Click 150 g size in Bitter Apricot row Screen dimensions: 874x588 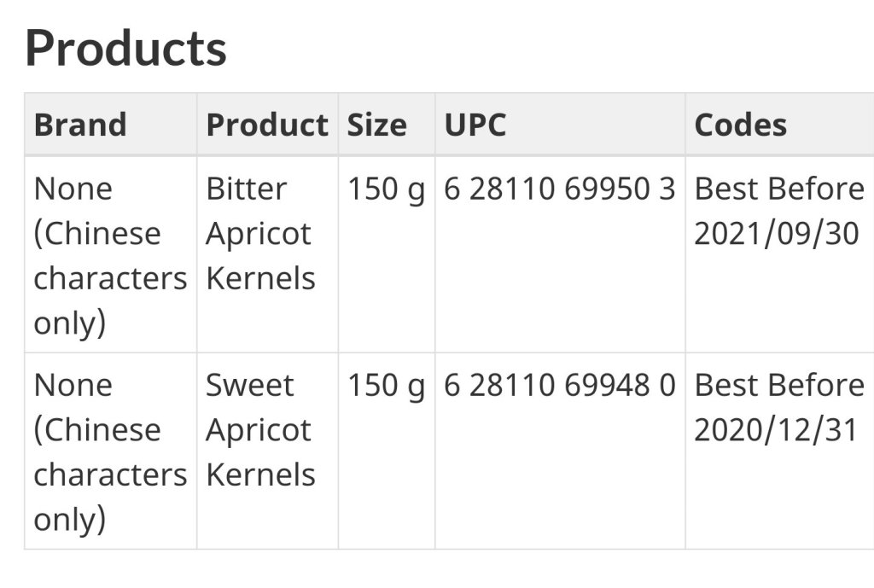[386, 189]
